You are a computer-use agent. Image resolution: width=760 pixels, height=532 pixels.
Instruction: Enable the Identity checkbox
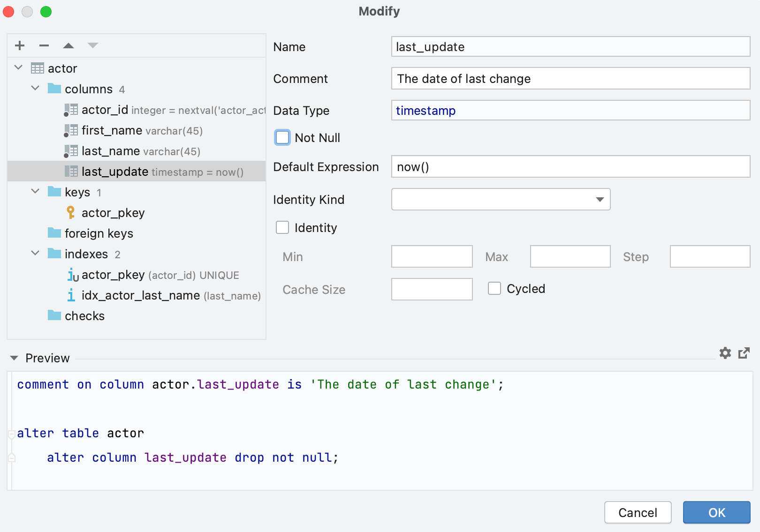[x=282, y=227]
